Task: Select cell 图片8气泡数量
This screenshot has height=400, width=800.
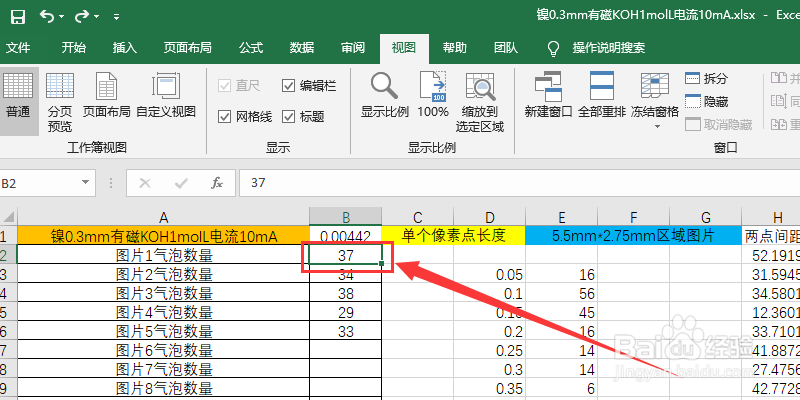Action: [x=163, y=388]
